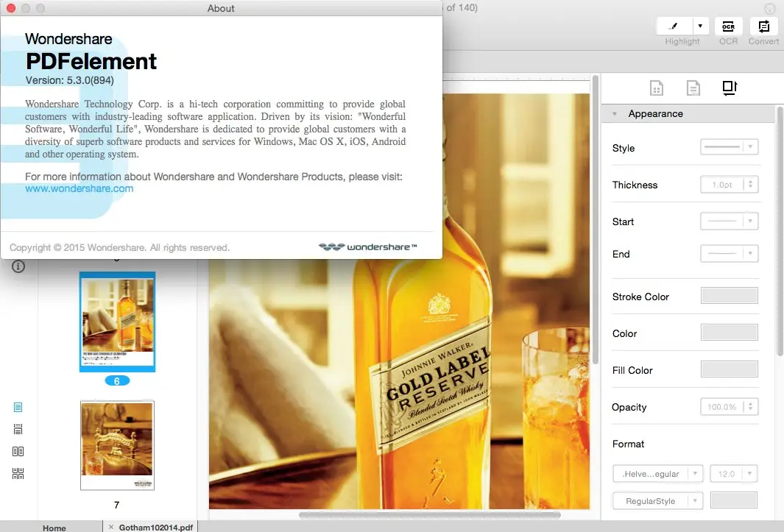Collapse the Appearance section
Screen dimensions: 784x532
(615, 114)
